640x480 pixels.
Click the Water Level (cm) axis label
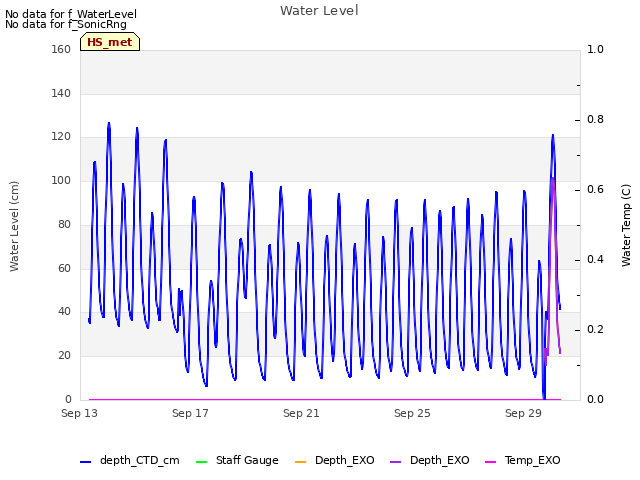[x=14, y=226]
